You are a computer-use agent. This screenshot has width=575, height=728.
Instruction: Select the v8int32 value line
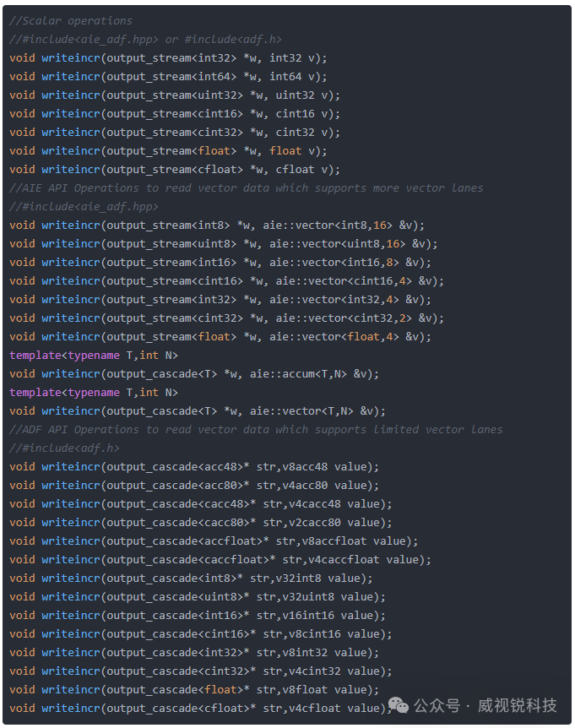point(194,652)
